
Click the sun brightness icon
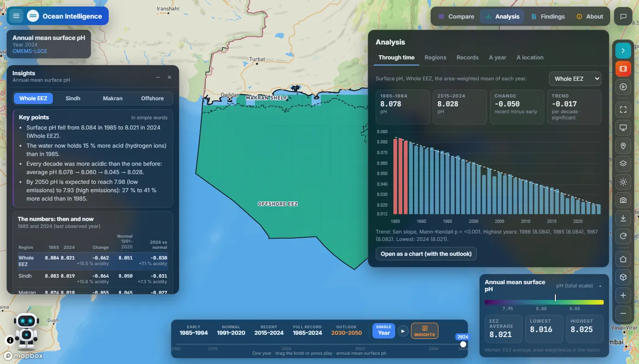click(x=623, y=182)
